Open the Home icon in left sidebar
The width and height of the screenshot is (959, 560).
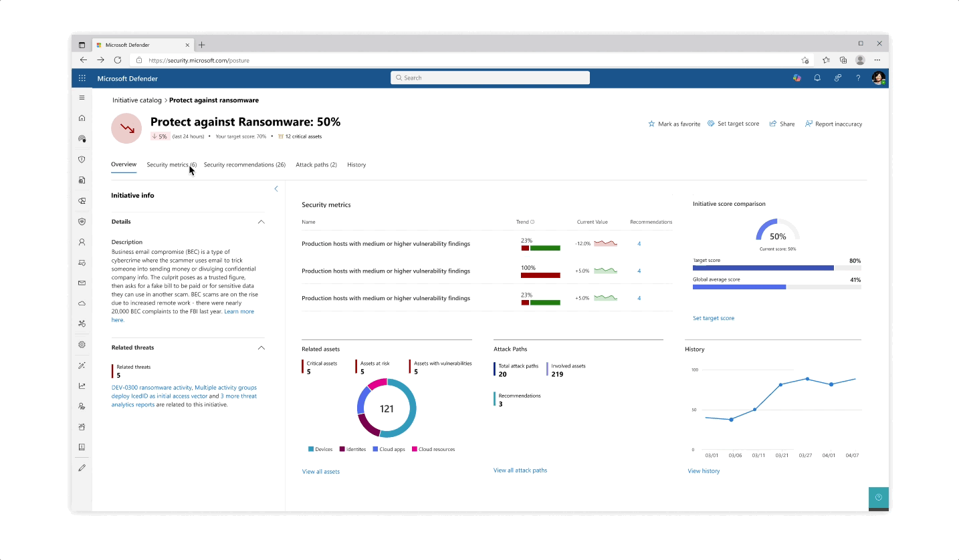tap(82, 118)
